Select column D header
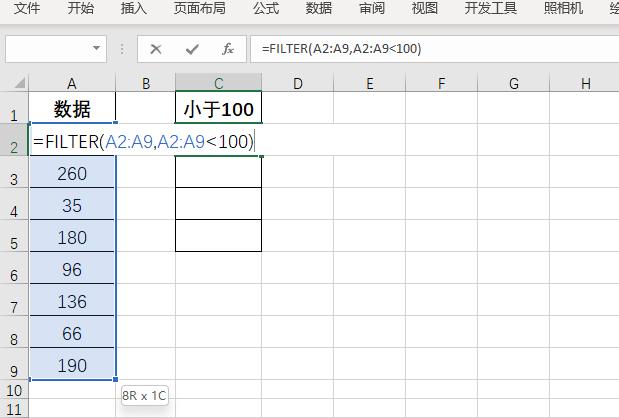This screenshot has height=418, width=619. click(x=298, y=83)
